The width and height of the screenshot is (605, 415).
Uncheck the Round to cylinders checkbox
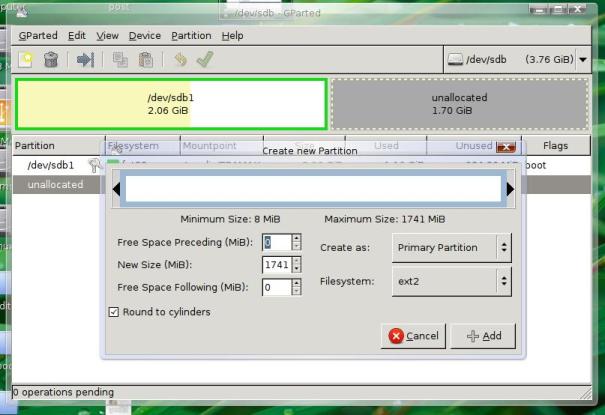(114, 312)
